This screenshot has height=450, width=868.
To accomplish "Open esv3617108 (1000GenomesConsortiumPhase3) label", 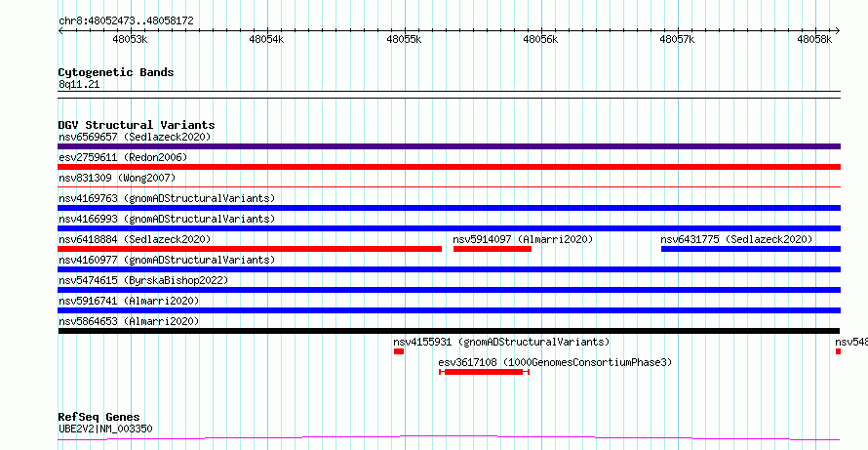I will click(x=555, y=362).
